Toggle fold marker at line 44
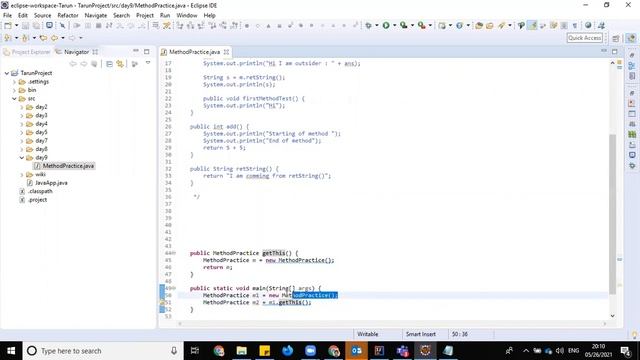This screenshot has height=360, width=640. 174,253
